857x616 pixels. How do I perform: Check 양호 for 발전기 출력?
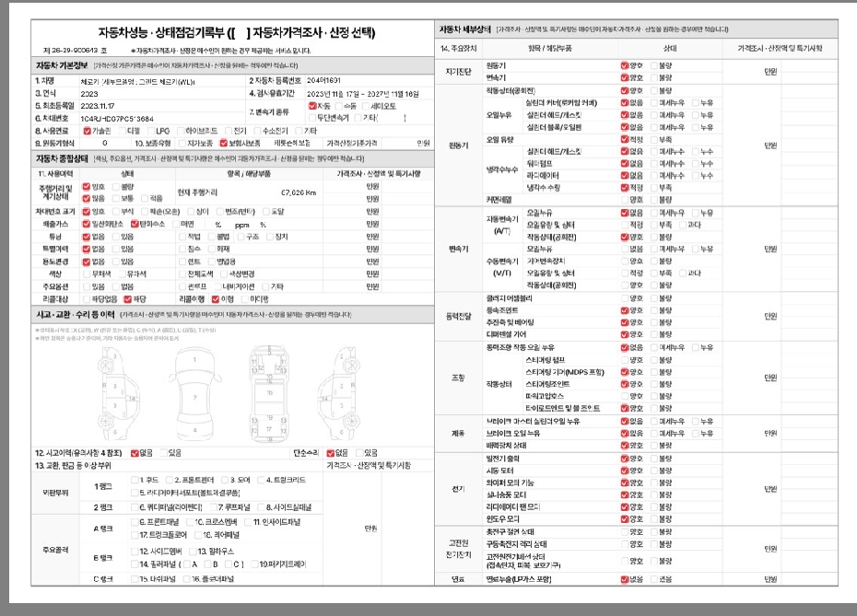click(624, 459)
